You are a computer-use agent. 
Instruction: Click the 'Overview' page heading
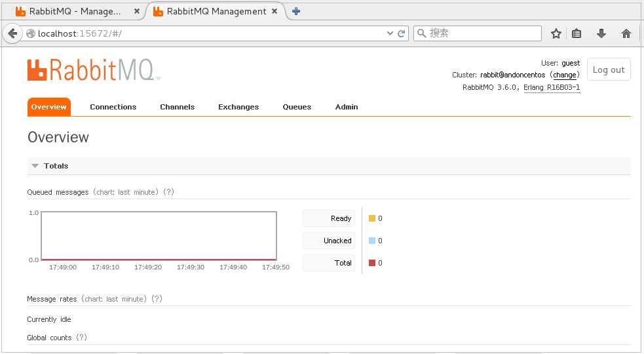[58, 137]
